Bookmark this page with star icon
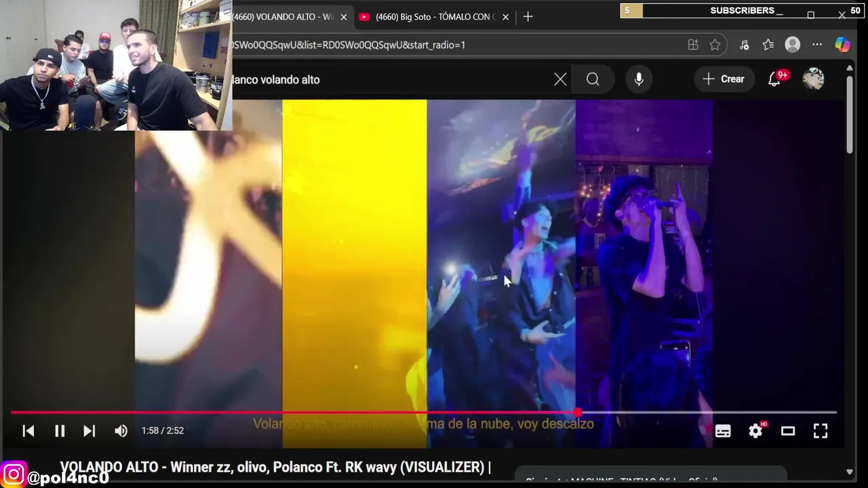Viewport: 868px width, 488px height. (x=715, y=45)
